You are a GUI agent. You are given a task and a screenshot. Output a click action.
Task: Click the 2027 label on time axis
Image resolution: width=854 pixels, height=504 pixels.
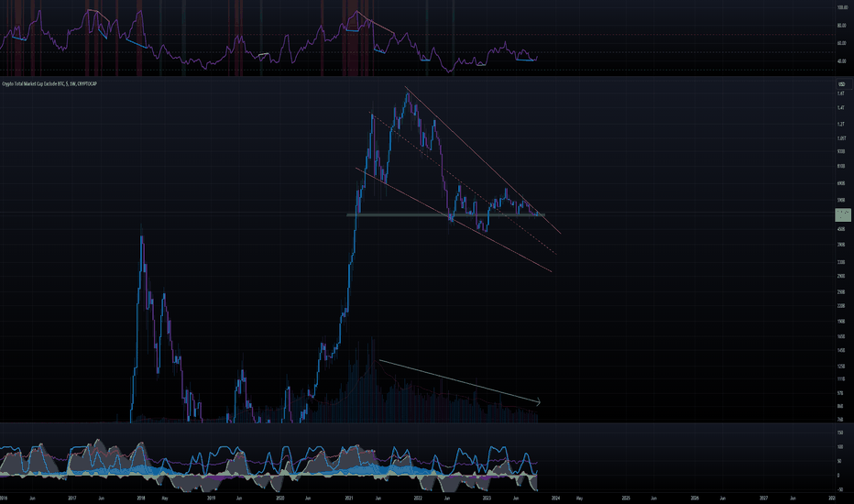[x=764, y=498]
